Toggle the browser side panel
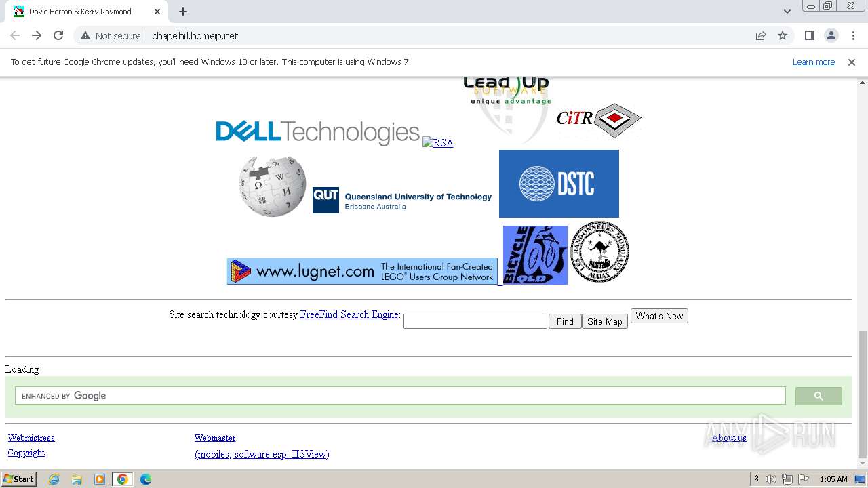 (809, 35)
